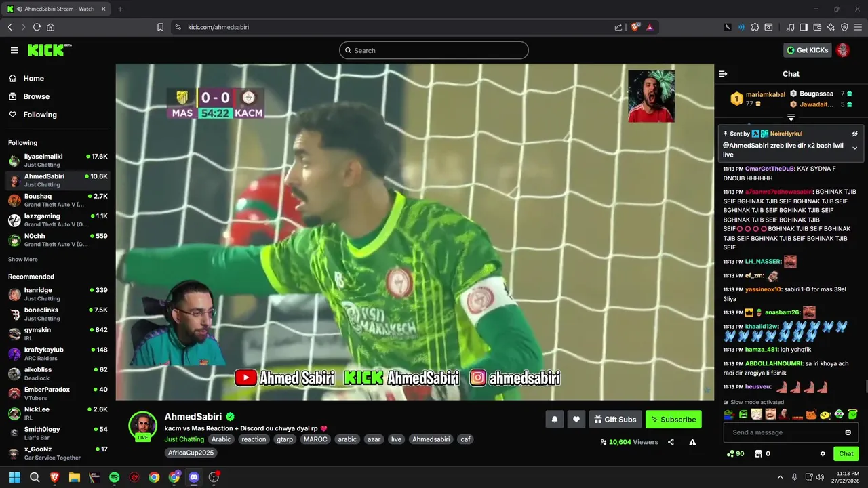Open a new browser tab

tap(120, 9)
